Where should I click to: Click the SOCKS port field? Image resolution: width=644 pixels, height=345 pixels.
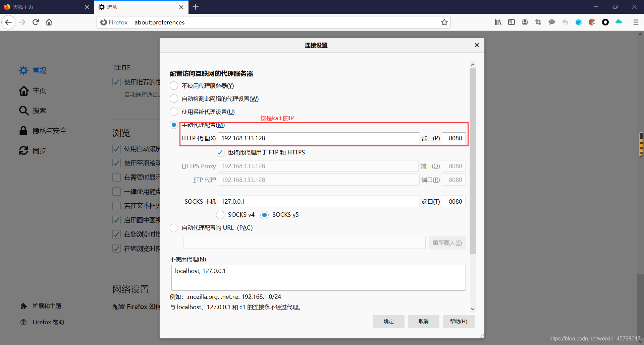[454, 202]
